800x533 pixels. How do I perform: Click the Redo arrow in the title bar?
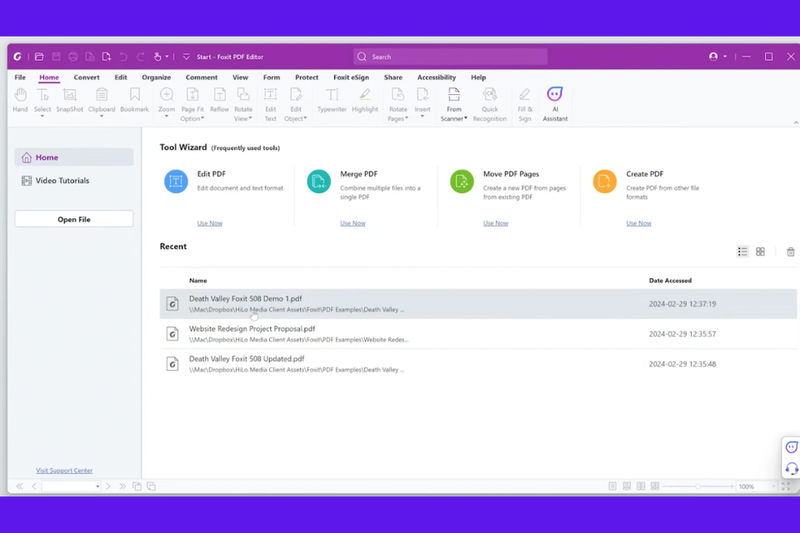coord(140,57)
